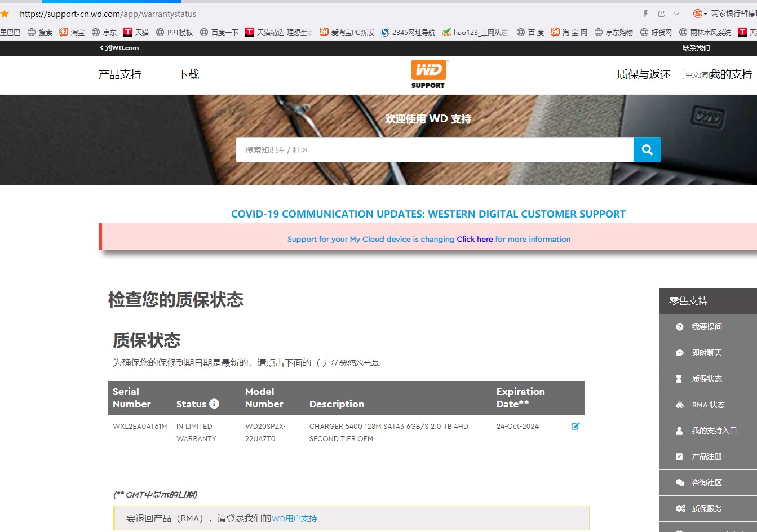Click the 联系我们 link in top bar
757x532 pixels.
tap(696, 48)
